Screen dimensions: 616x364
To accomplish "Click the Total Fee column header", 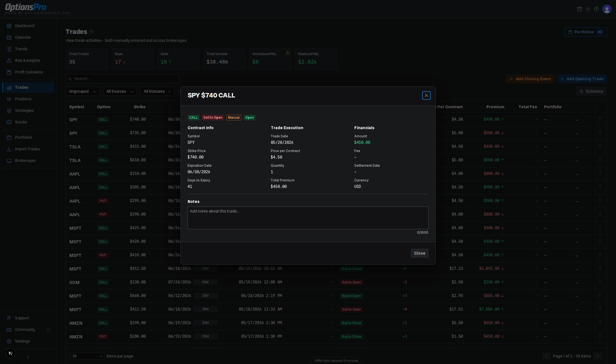I will (x=528, y=107).
